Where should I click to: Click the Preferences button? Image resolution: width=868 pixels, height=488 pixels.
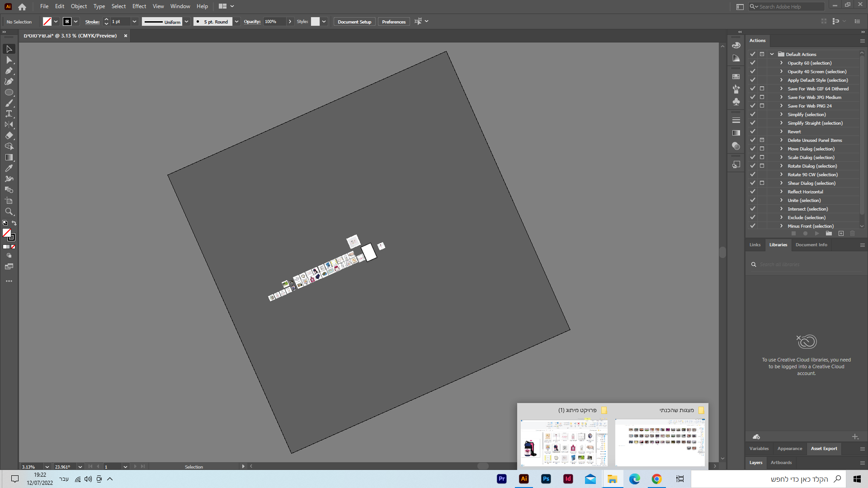(393, 22)
